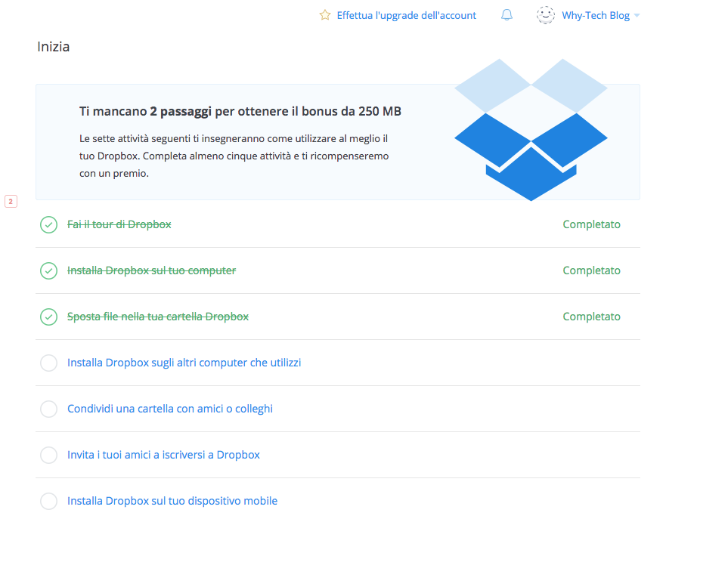Check circle beside Invita i tuoi amici
Viewport: 728px width, 587px height.
click(x=48, y=456)
